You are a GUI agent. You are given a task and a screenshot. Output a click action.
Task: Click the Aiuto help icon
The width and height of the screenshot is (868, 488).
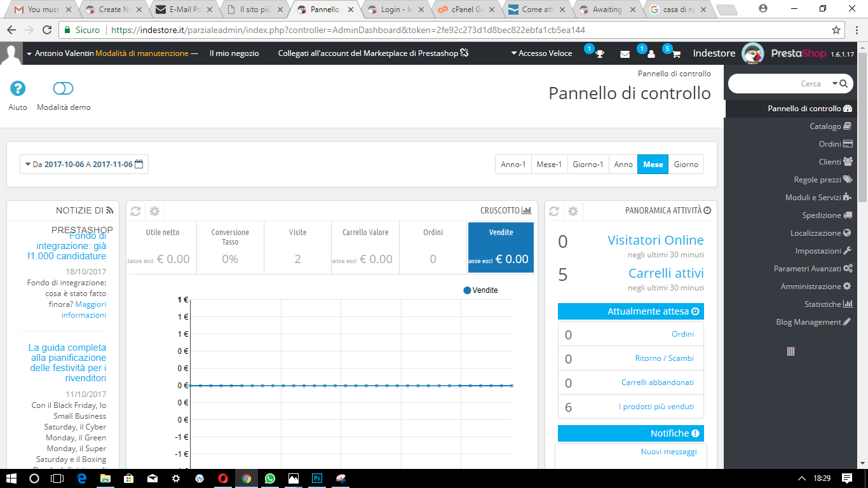point(18,89)
